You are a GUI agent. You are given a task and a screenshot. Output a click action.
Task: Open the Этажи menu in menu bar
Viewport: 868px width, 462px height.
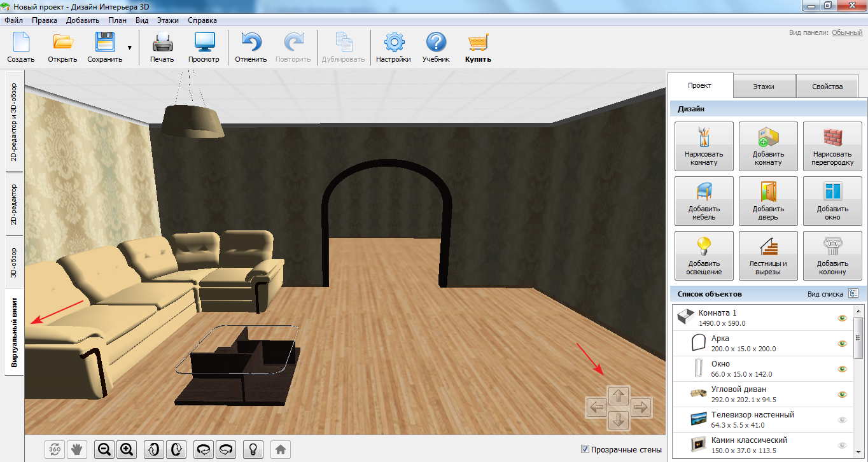click(x=168, y=20)
